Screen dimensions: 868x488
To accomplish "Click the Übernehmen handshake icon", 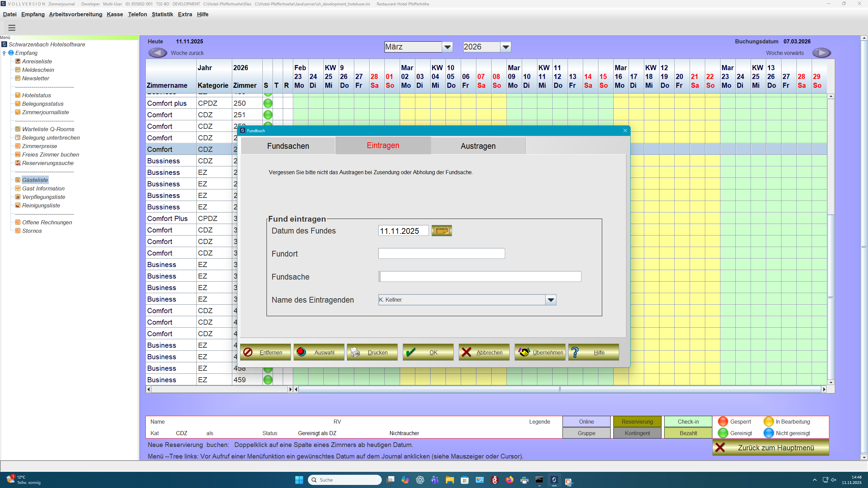I will tap(524, 352).
